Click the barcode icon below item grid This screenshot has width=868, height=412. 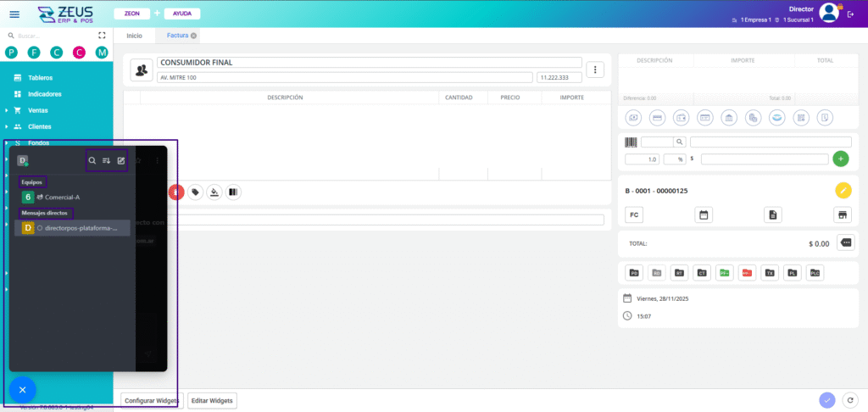point(232,192)
